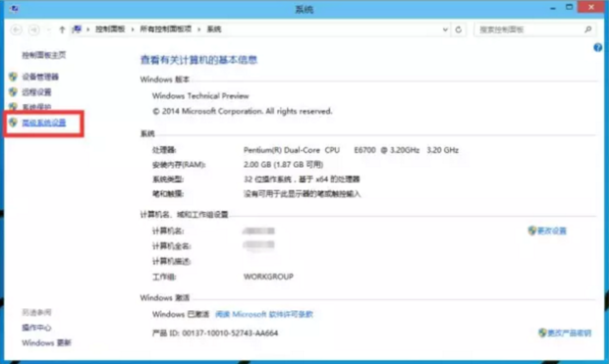Click the search magnifier icon
Image resolution: width=609 pixels, height=364 pixels.
tap(588, 29)
